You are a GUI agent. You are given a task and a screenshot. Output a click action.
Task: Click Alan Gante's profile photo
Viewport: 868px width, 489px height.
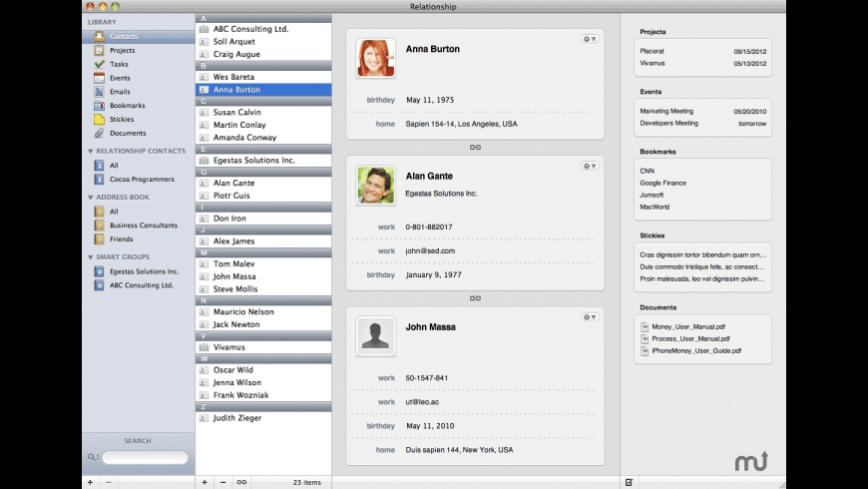tap(375, 186)
